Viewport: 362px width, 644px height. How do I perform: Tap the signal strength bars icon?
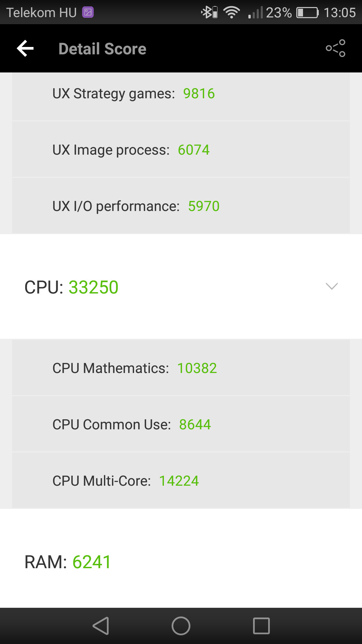point(255,13)
